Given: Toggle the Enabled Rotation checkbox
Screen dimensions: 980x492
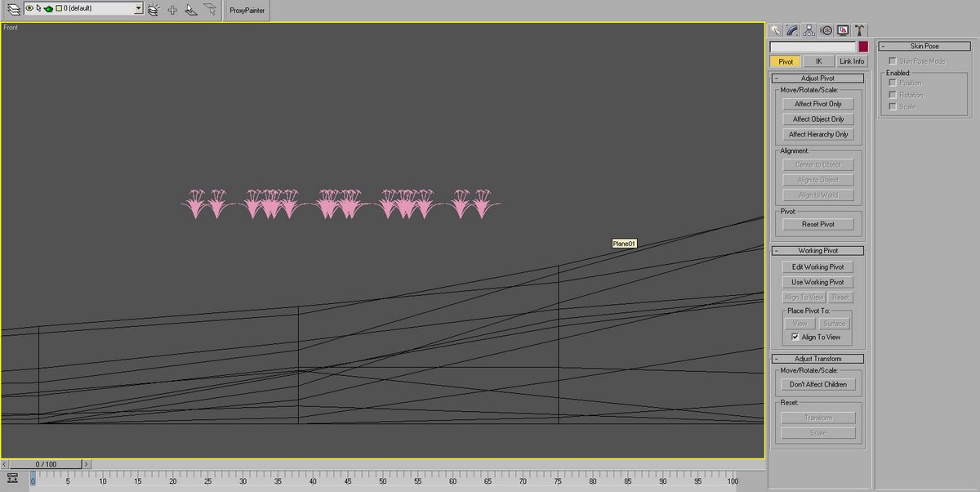Looking at the screenshot, I should (893, 95).
